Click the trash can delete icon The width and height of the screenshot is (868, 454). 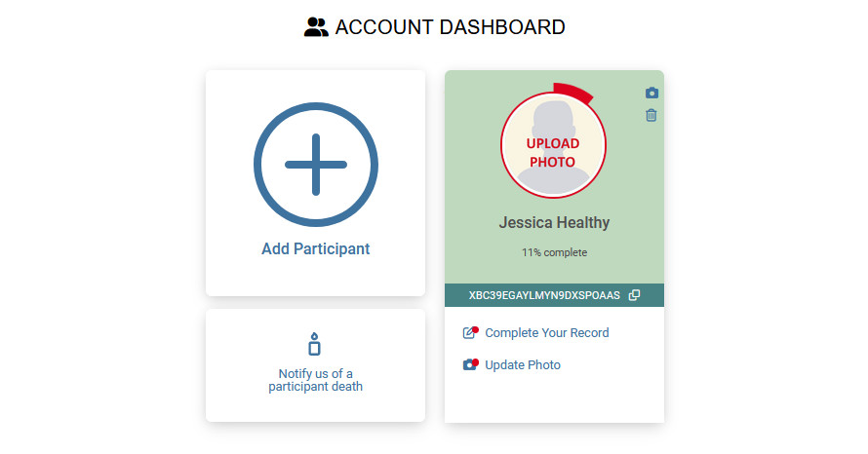(x=651, y=115)
